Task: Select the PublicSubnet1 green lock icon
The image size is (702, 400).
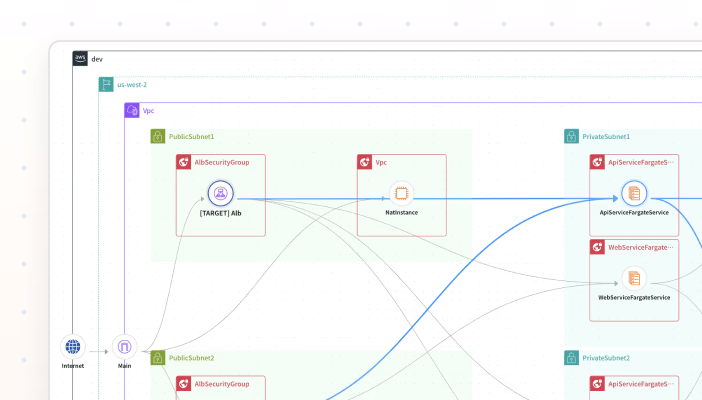Action: pos(158,136)
